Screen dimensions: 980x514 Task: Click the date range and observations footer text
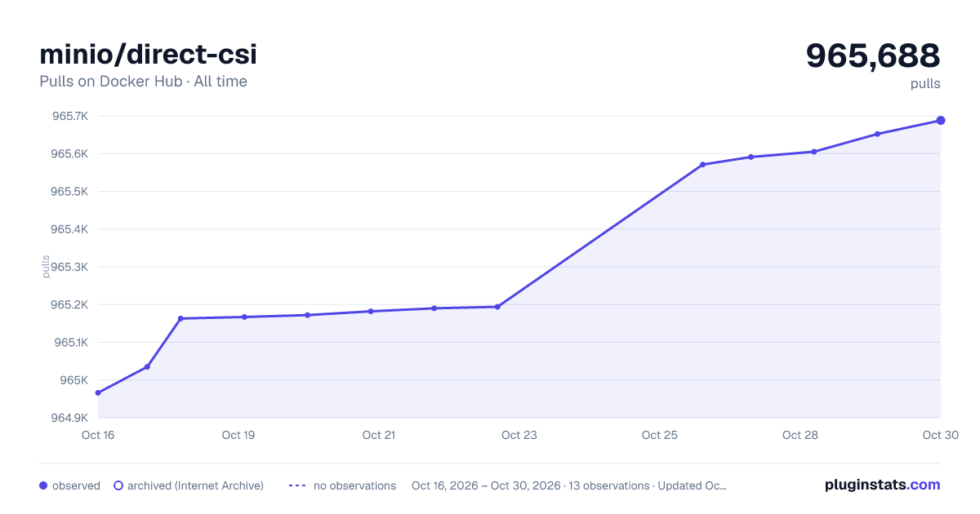[x=569, y=485]
